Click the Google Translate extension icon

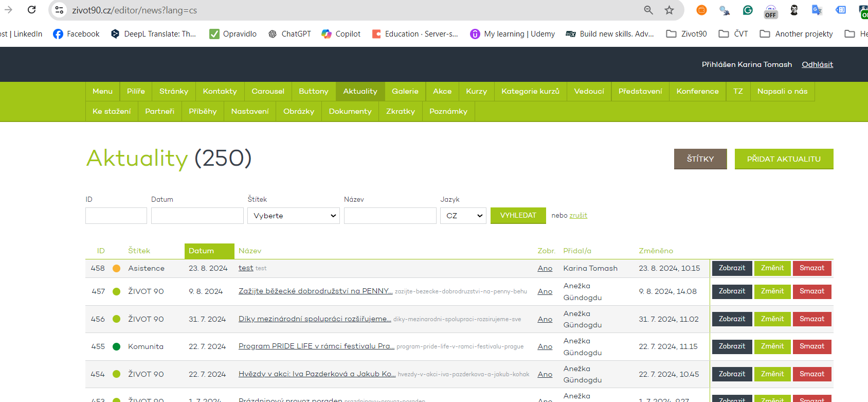tap(817, 10)
